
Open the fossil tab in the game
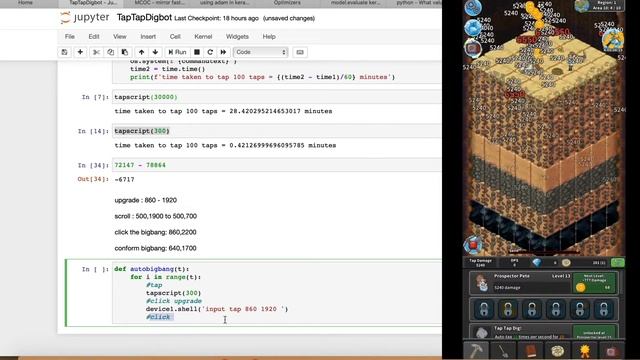[558, 350]
